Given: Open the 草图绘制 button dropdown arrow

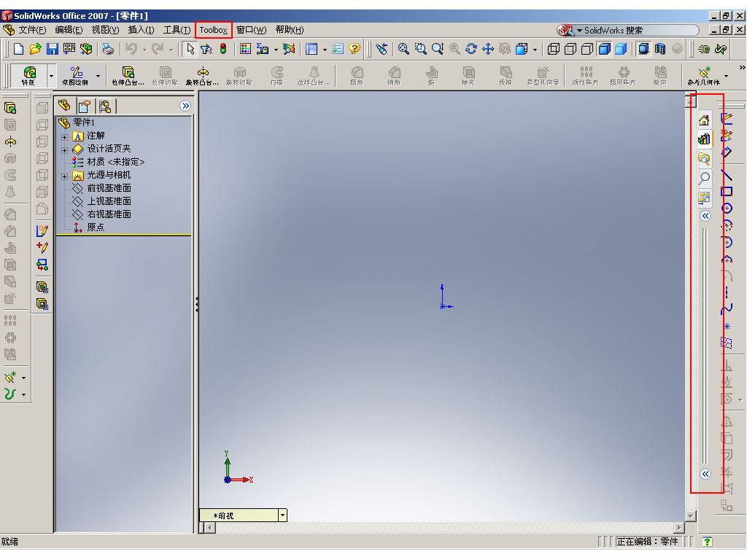Looking at the screenshot, I should click(x=98, y=76).
